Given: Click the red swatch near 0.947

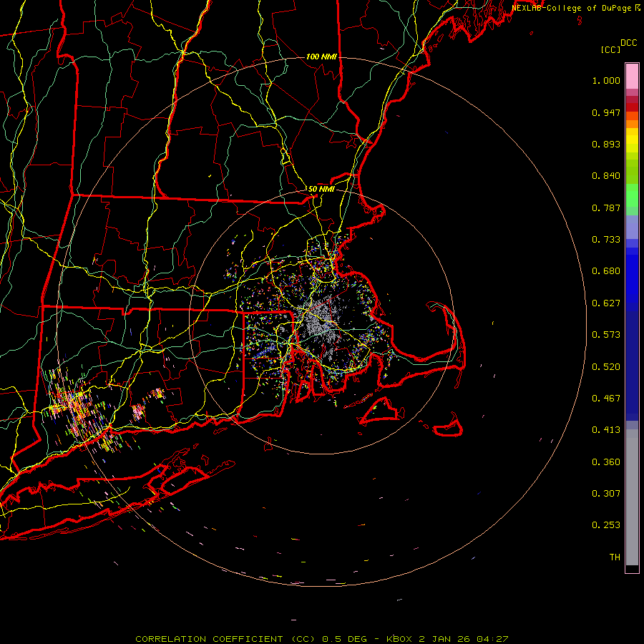Looking at the screenshot, I should pyautogui.click(x=632, y=107).
